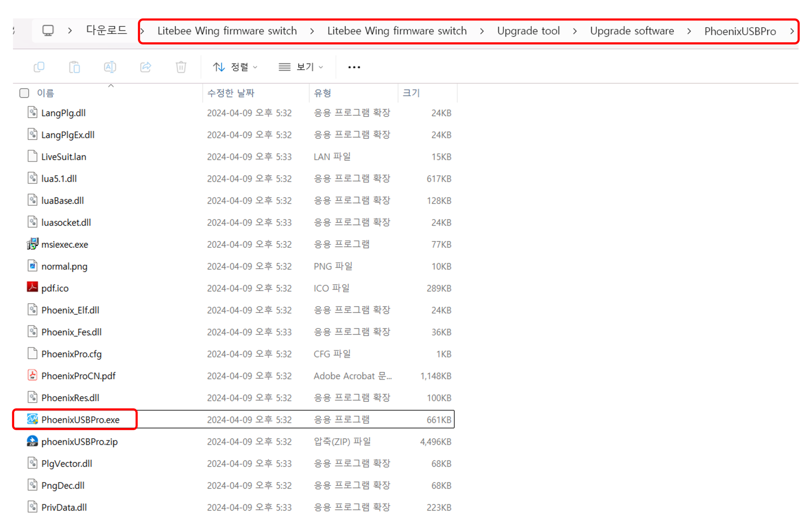The image size is (812, 531).
Task: Click the paste clipboard icon
Action: tap(74, 67)
